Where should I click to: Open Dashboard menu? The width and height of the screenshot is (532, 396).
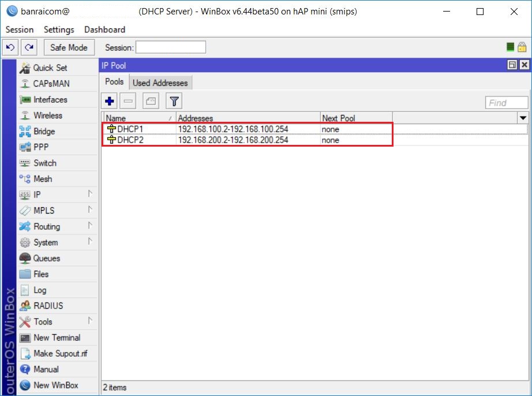coord(105,29)
